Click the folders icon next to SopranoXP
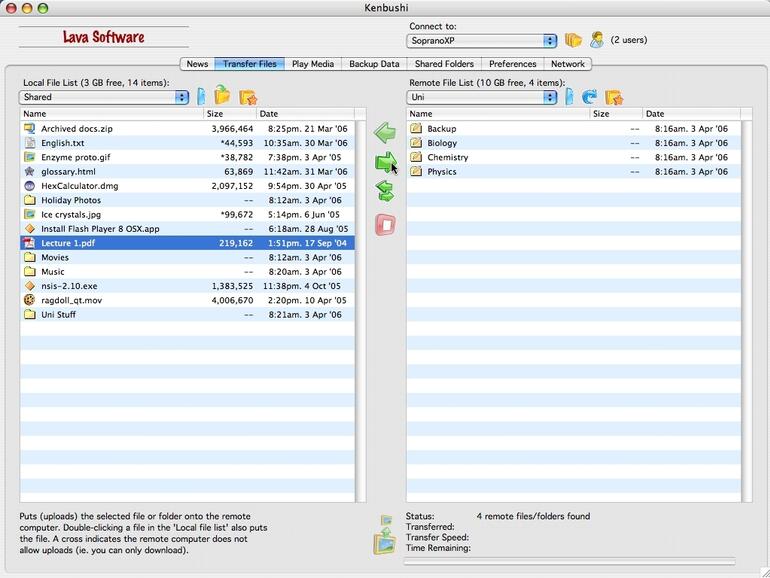The width and height of the screenshot is (770, 578). click(x=573, y=41)
